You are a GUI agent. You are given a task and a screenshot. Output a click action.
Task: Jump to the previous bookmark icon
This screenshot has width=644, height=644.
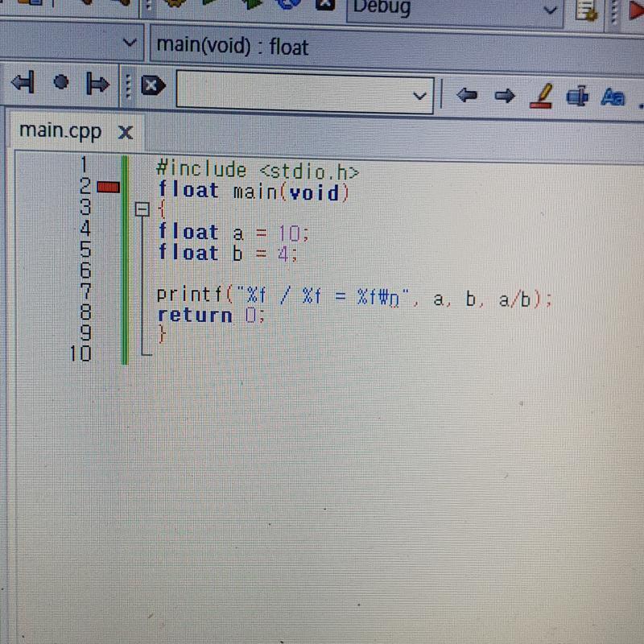tap(23, 83)
